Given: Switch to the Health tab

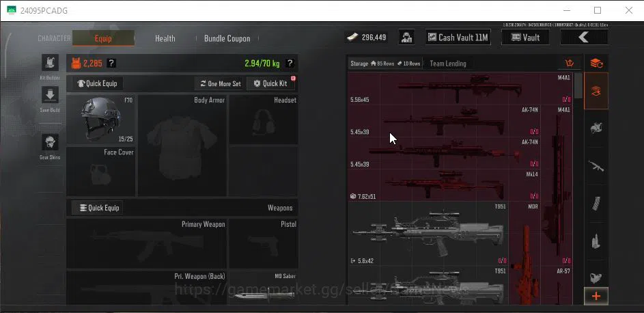Looking at the screenshot, I should [165, 38].
